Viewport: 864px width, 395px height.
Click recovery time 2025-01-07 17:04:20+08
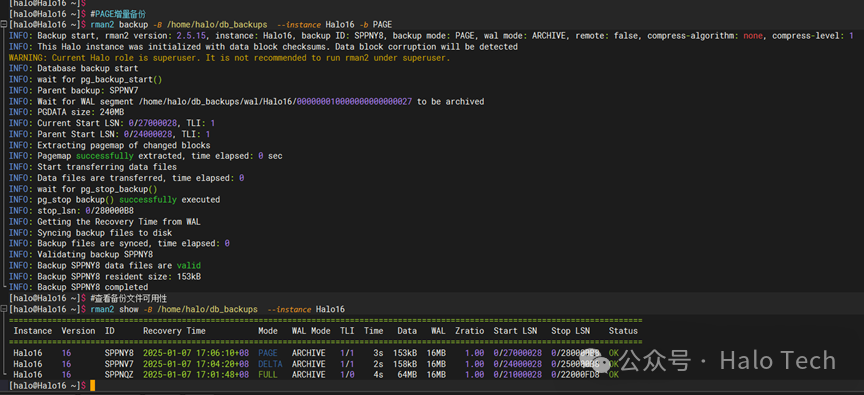(x=196, y=364)
